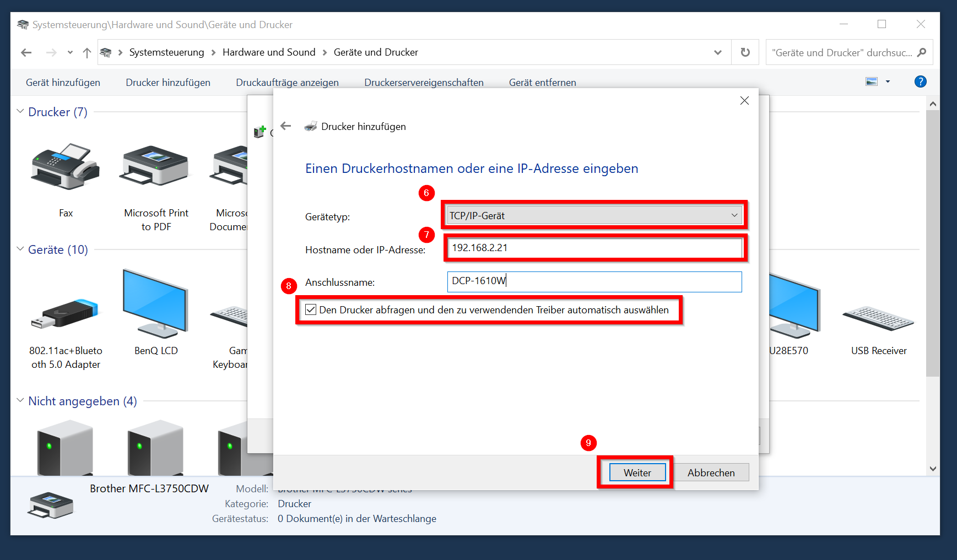Click the Brother MFC-L3750CDW name text

point(149,488)
